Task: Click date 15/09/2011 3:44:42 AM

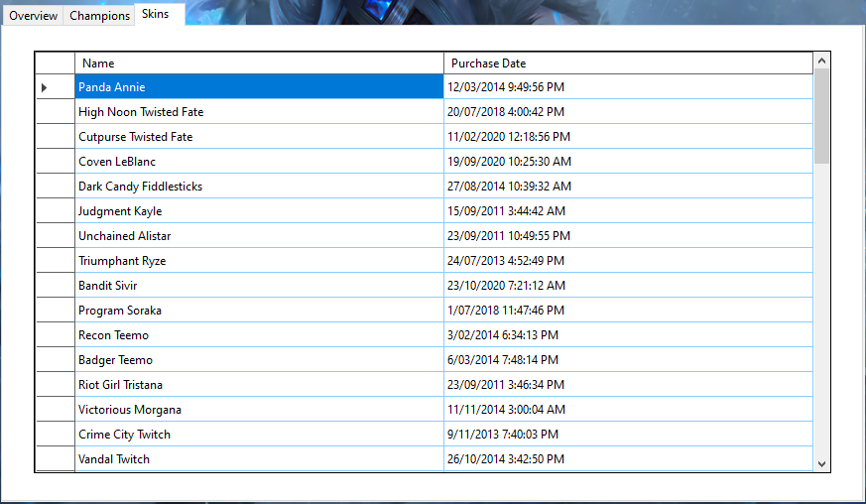Action: click(628, 211)
